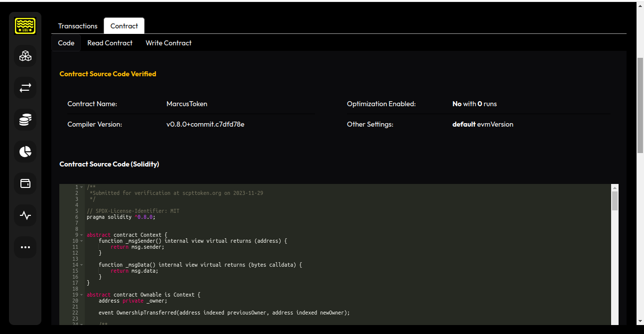Open the Read Contract section

point(110,43)
